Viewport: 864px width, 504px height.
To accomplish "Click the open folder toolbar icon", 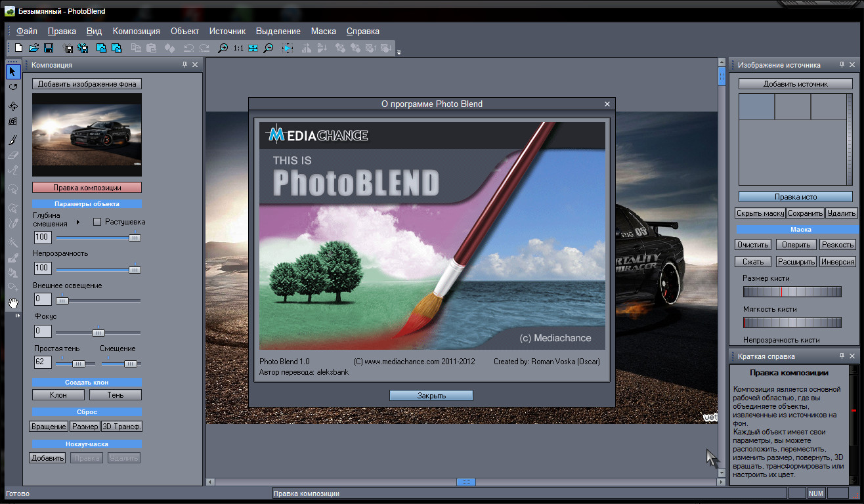I will tap(33, 48).
